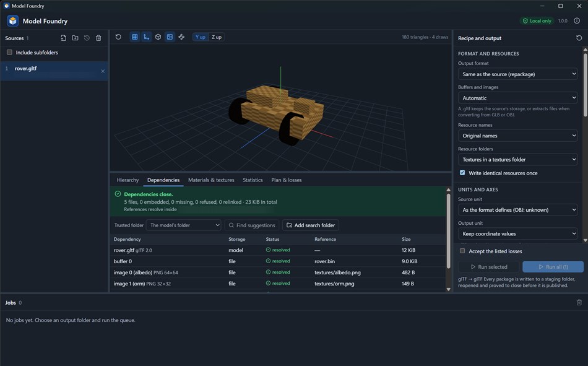
Task: Open the Source unit dropdown
Action: point(517,209)
